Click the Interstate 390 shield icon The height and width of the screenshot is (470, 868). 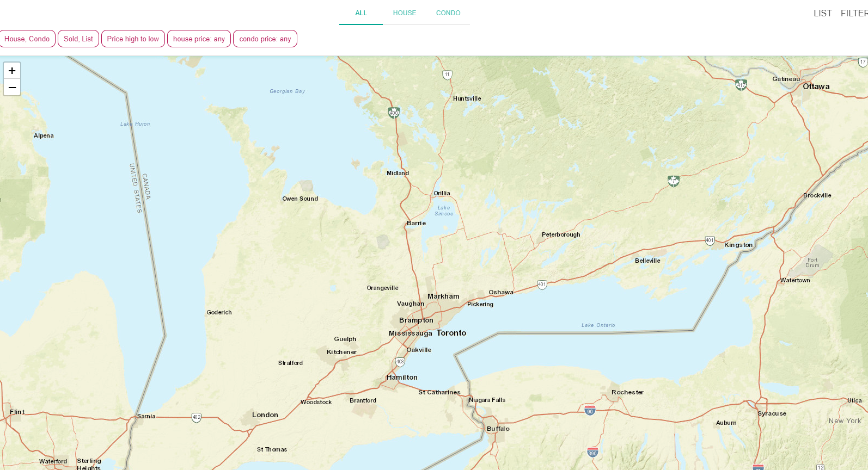click(x=592, y=452)
